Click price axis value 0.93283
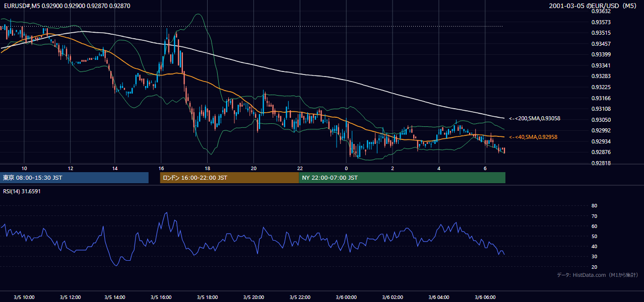The width and height of the screenshot is (644, 302). 601,76
